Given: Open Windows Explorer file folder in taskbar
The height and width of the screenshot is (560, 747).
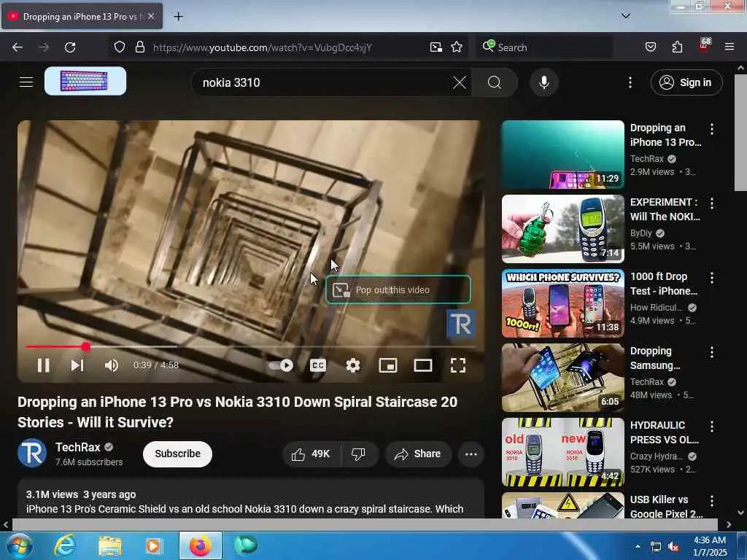Looking at the screenshot, I should tap(110, 545).
